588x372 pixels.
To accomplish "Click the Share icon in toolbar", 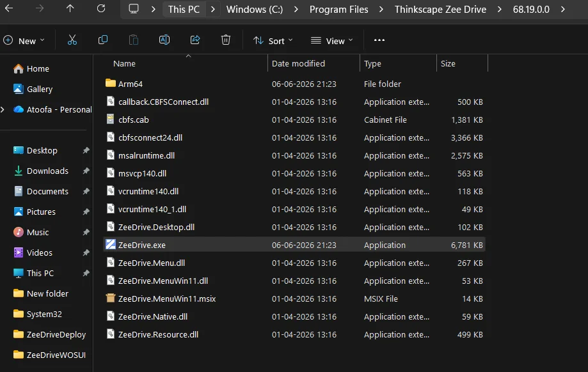I will [x=195, y=40].
